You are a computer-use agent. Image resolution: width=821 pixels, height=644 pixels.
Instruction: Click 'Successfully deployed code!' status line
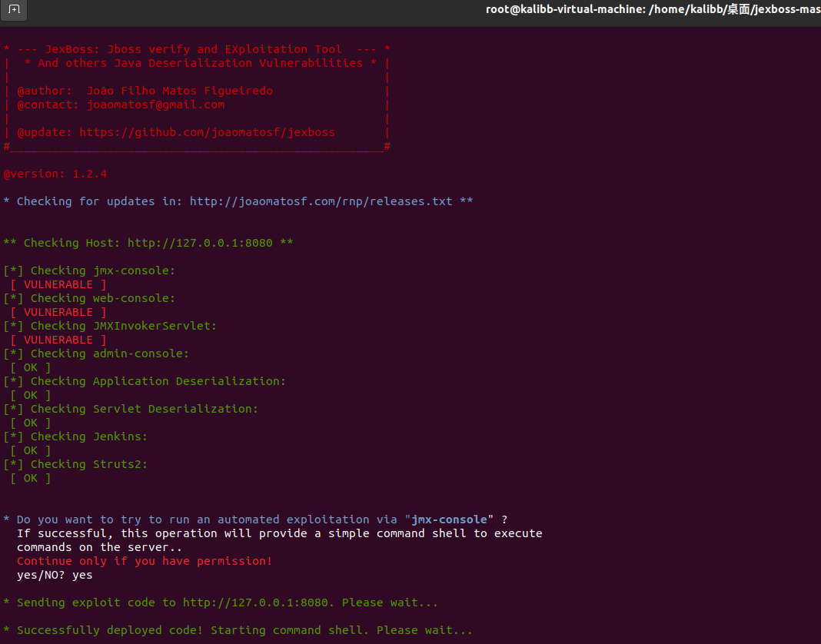coord(238,631)
